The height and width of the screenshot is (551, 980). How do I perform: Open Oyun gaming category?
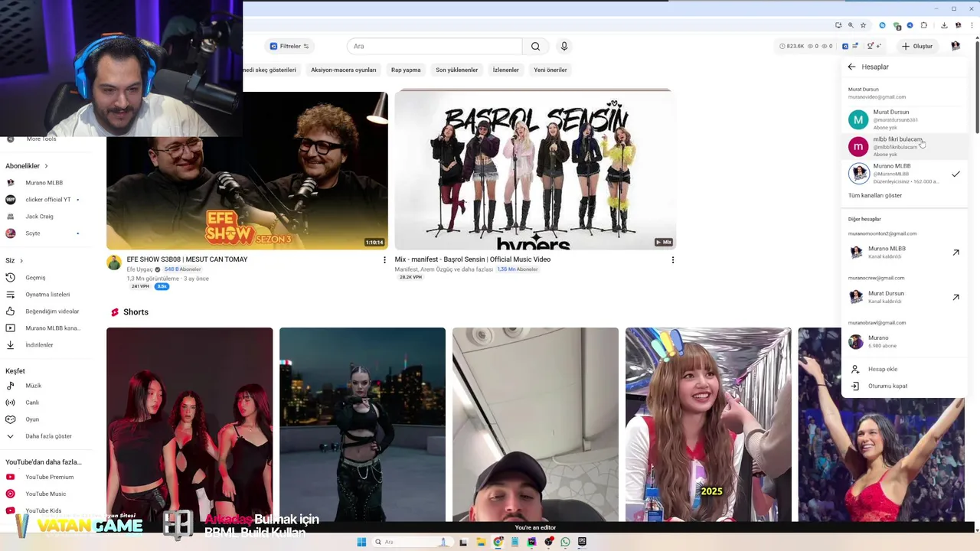coord(32,419)
